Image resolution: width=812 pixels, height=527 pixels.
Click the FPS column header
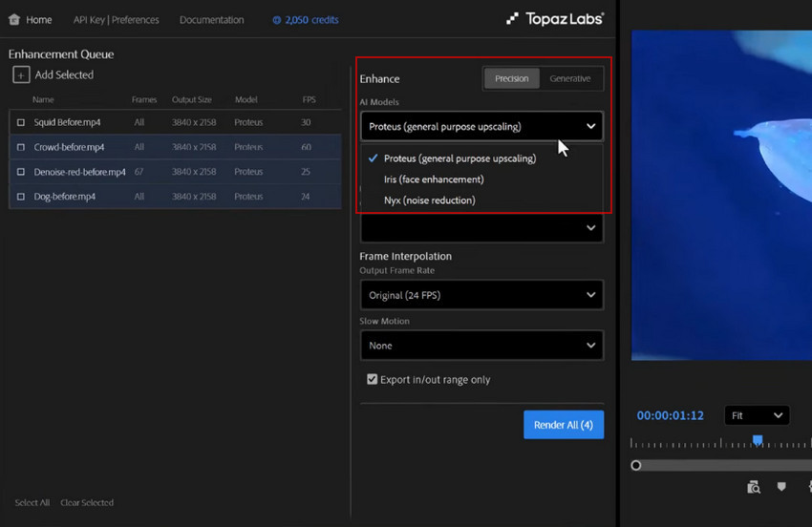pos(310,99)
